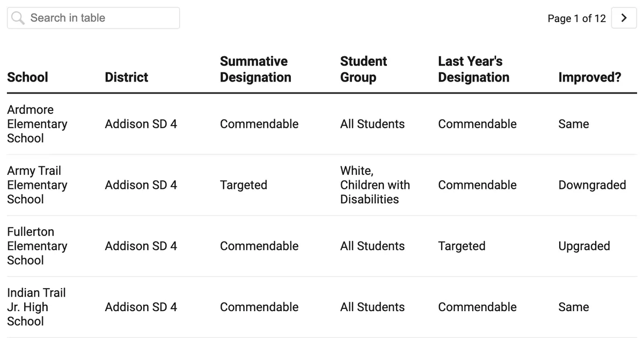Advance to page 2 using the arrow button

coord(624,18)
